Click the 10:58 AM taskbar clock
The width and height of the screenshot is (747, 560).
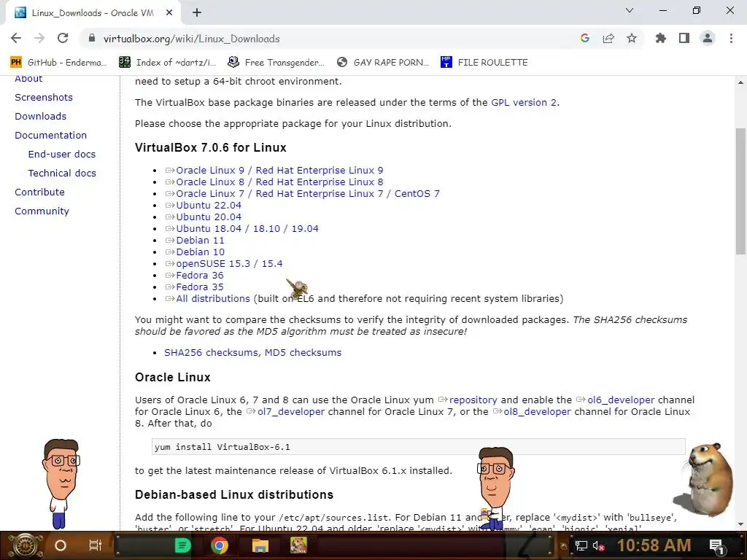(654, 545)
